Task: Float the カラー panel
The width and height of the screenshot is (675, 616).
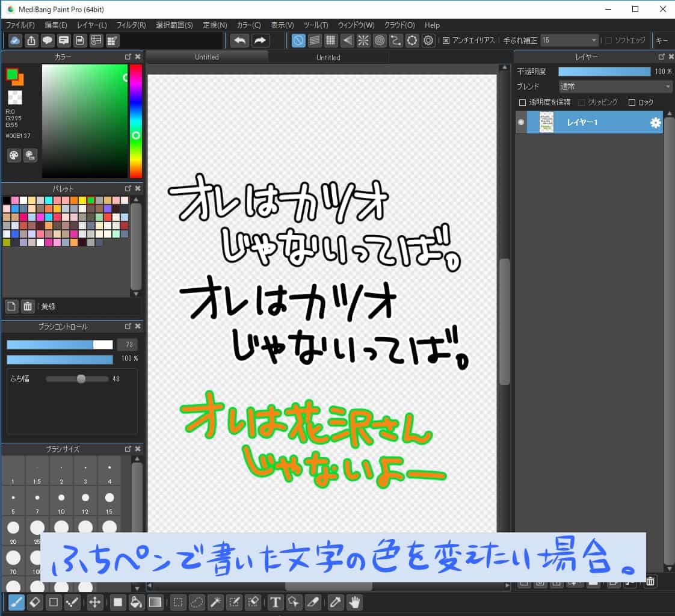Action: (128, 57)
